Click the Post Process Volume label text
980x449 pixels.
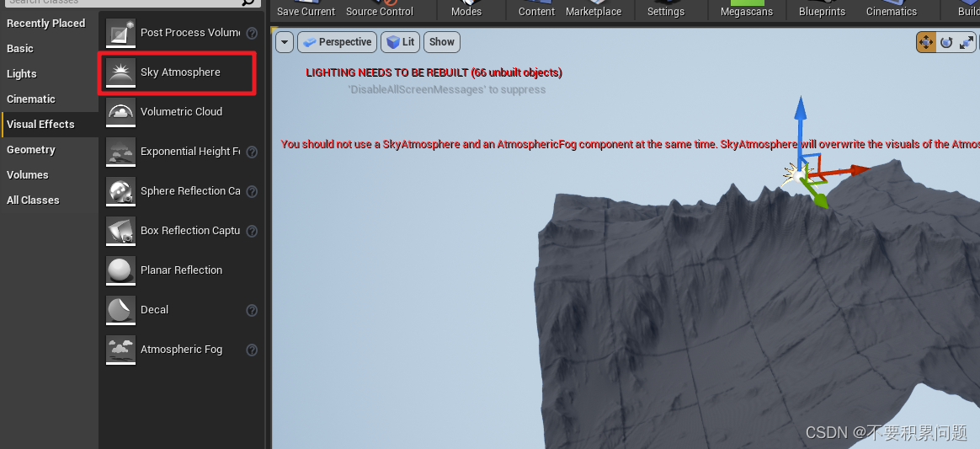tap(190, 33)
